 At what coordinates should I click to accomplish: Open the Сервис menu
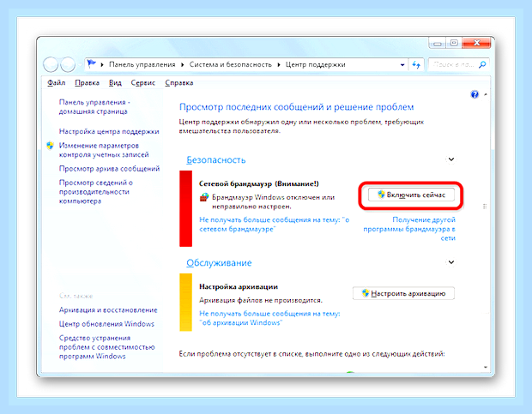click(142, 82)
